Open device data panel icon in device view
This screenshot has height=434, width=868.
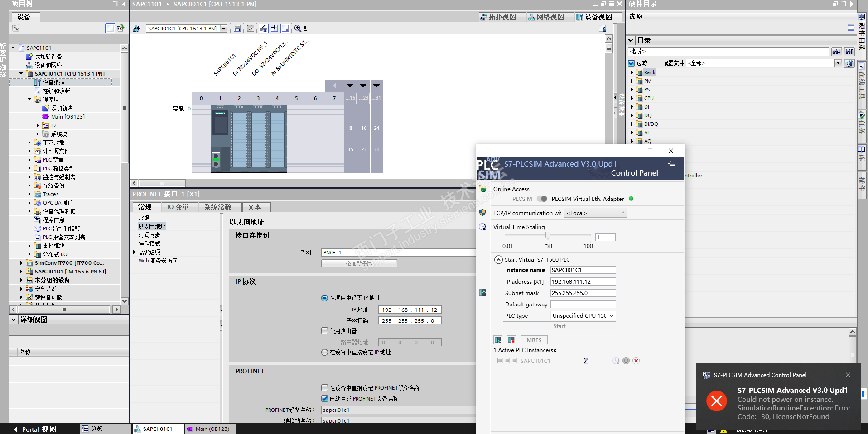point(602,29)
